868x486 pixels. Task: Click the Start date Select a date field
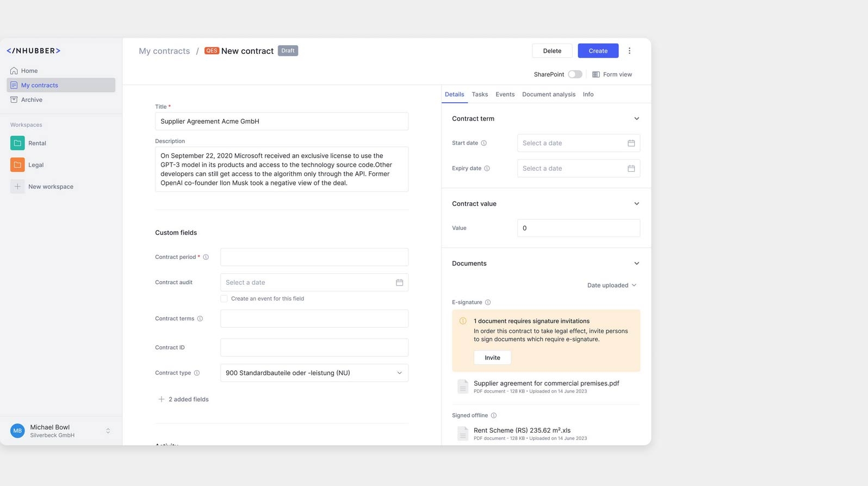pyautogui.click(x=579, y=143)
